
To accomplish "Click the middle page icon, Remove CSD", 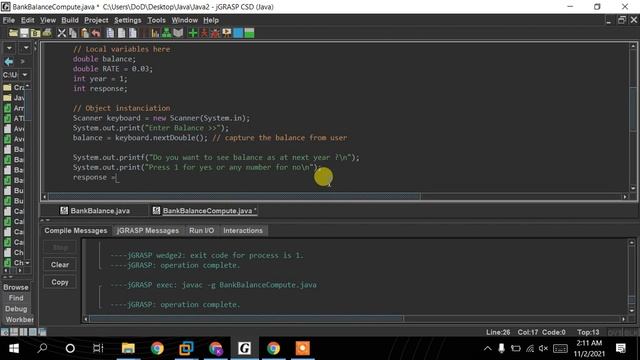I will 121,33.
